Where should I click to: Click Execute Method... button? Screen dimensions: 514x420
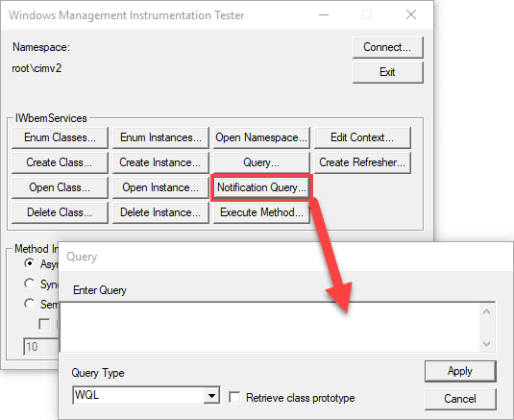click(261, 212)
